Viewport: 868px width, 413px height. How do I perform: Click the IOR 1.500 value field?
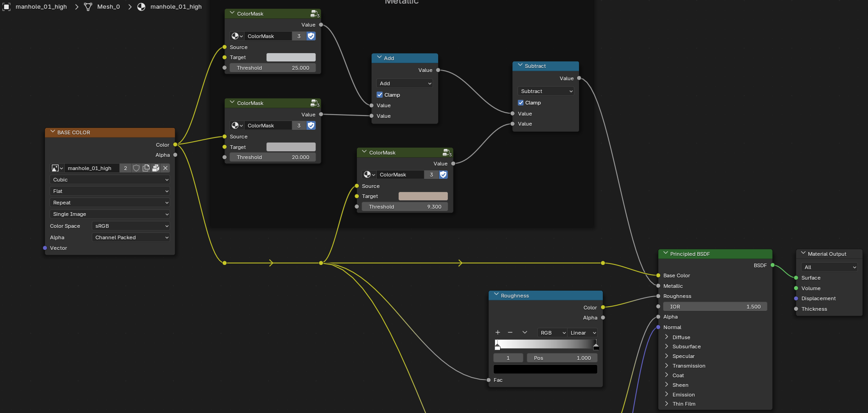tap(715, 307)
